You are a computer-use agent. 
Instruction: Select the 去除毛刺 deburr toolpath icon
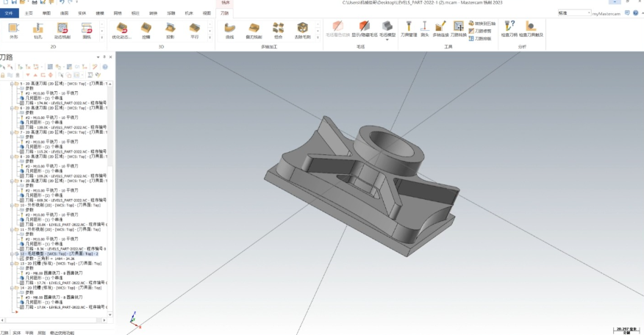click(x=302, y=29)
